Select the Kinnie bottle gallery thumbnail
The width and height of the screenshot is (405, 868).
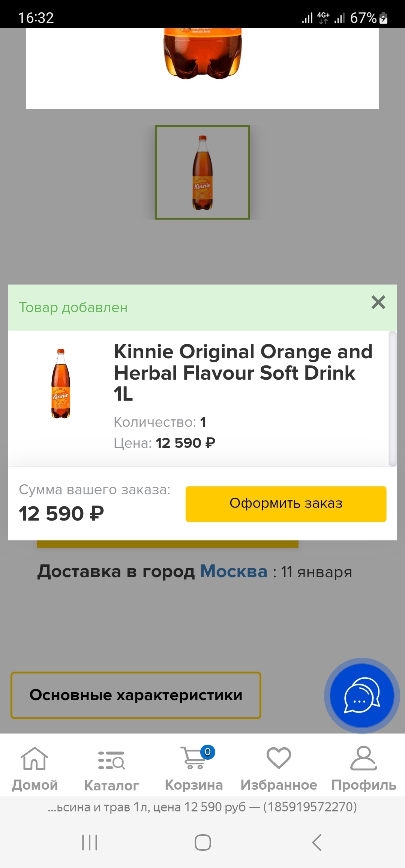click(202, 172)
